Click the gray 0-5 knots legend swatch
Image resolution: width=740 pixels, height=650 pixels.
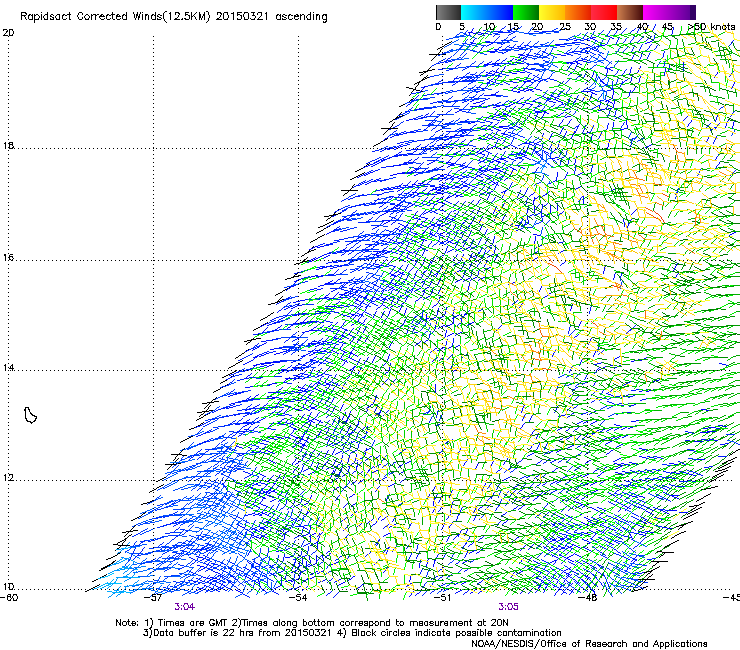point(448,12)
